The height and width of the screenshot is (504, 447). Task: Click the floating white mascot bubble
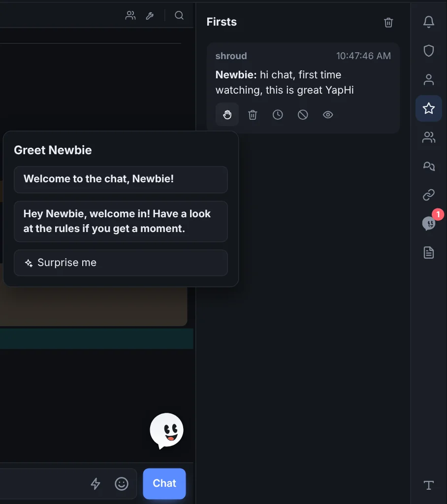167,431
